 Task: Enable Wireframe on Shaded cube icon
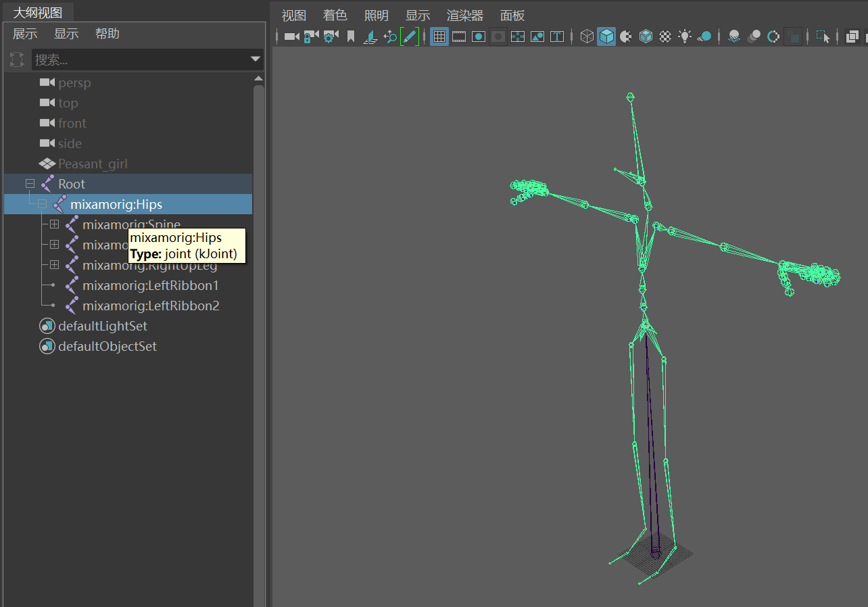pyautogui.click(x=646, y=37)
